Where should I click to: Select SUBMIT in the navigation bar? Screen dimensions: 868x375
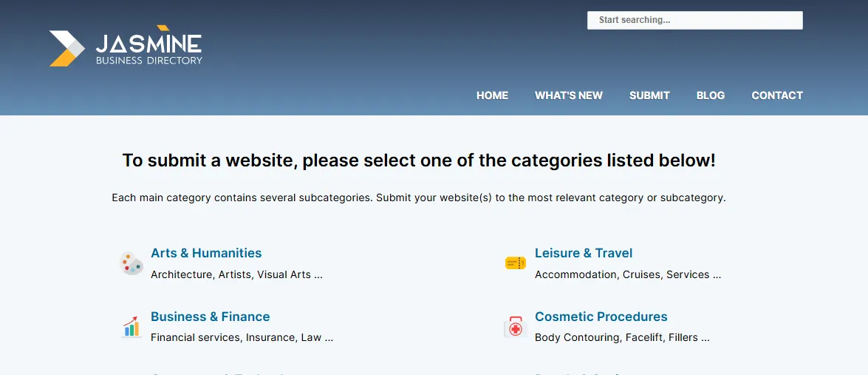(x=649, y=95)
